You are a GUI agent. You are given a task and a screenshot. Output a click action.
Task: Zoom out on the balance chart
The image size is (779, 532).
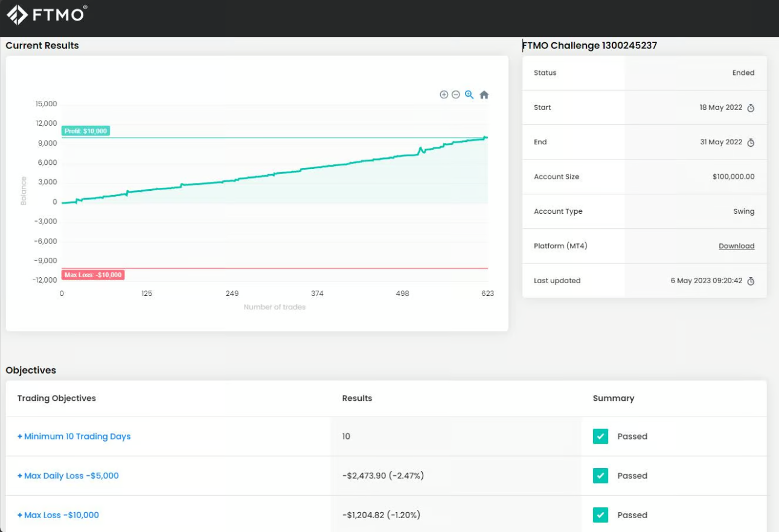456,95
